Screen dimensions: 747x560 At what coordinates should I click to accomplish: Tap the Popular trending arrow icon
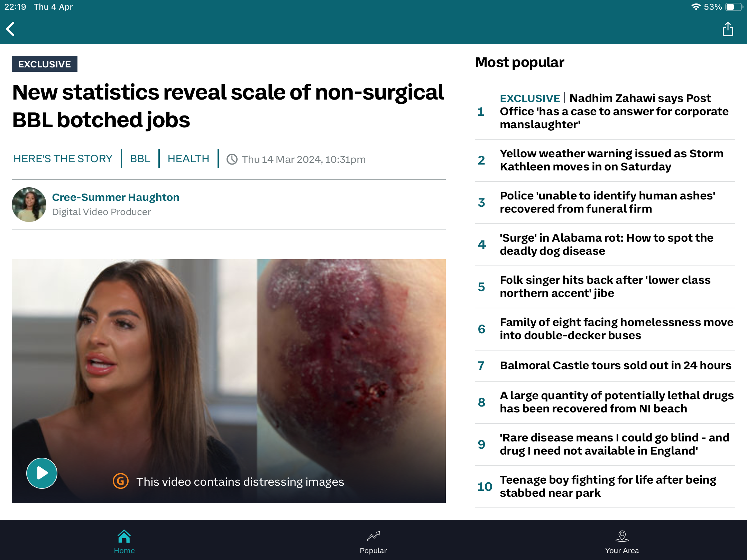(x=373, y=536)
